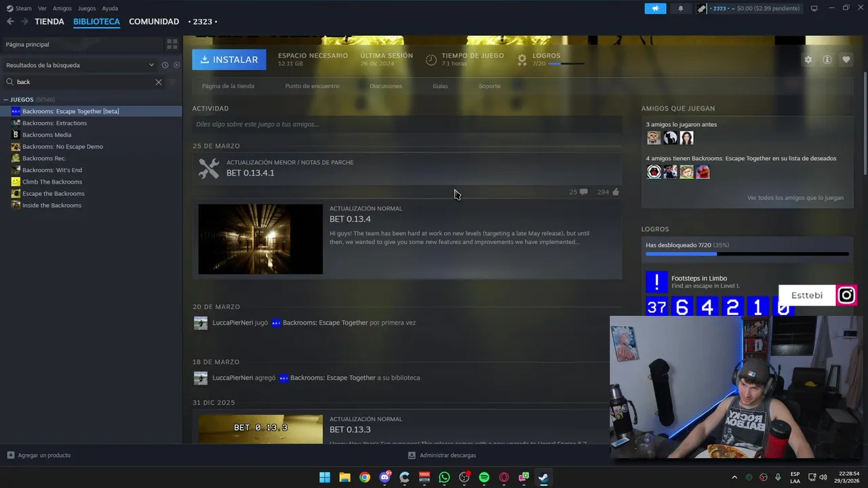Open the Ayuda menu

point(110,8)
